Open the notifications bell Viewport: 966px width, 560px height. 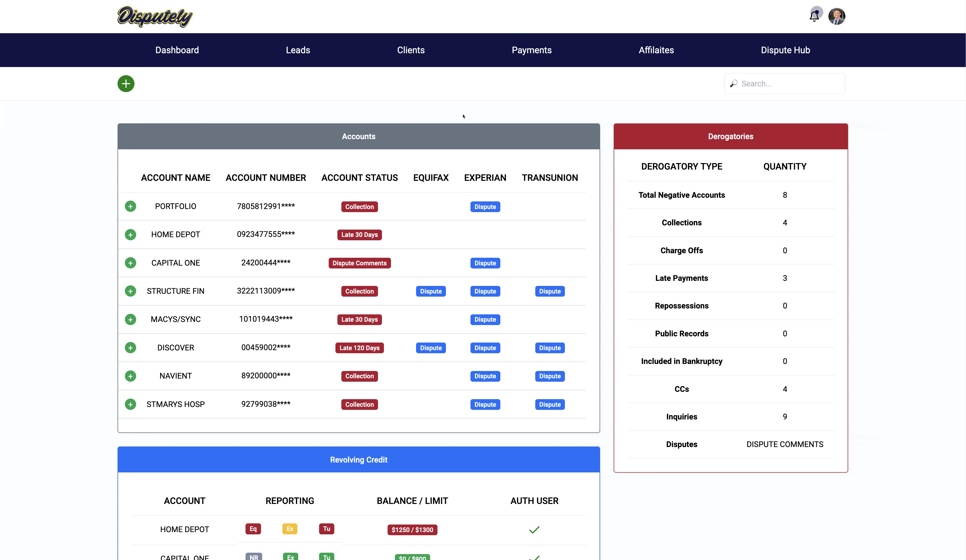(814, 16)
